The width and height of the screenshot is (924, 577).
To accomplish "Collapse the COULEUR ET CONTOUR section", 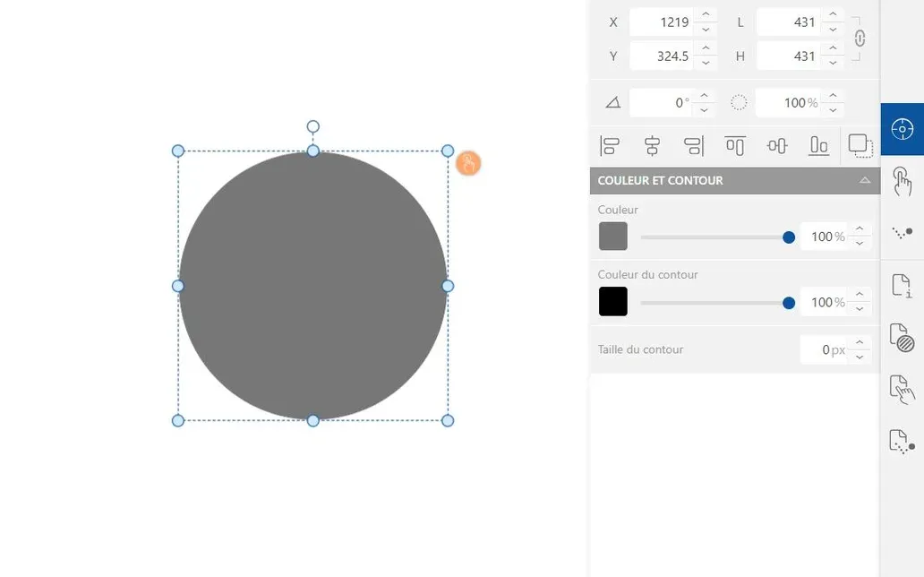I will point(864,180).
